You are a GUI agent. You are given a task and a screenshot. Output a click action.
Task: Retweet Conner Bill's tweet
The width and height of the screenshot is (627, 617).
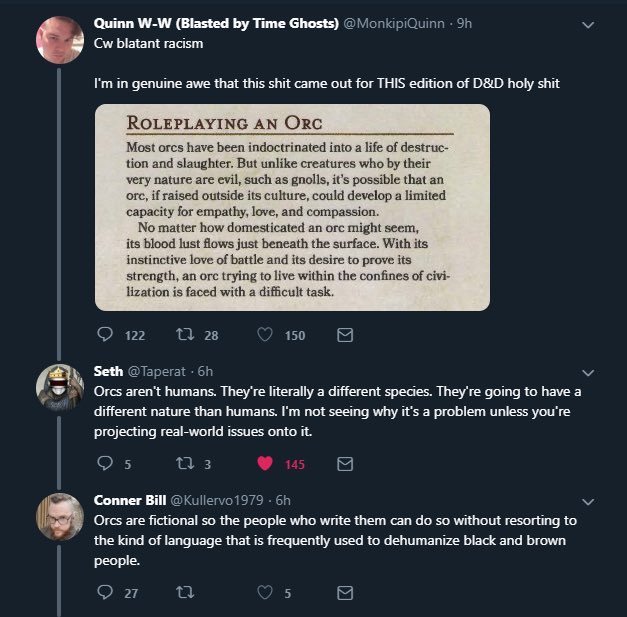coord(184,593)
